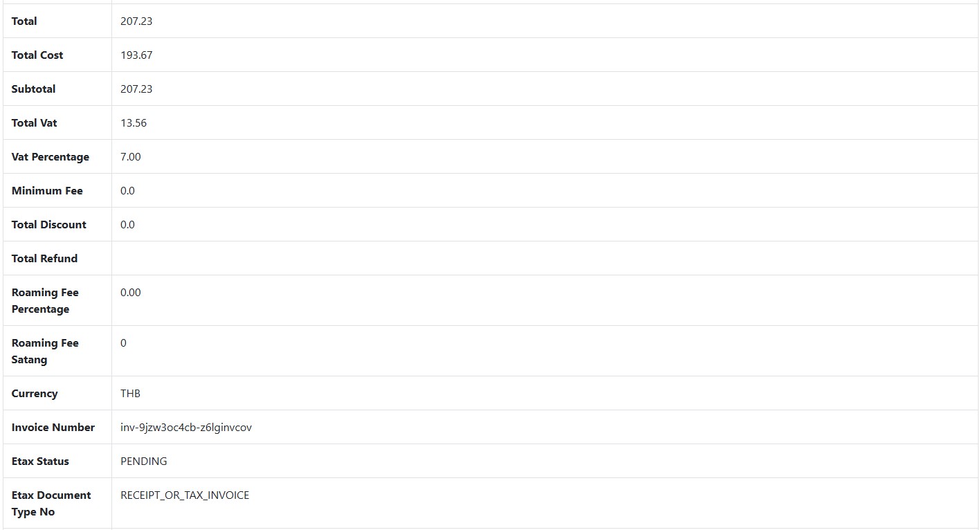980x530 pixels.
Task: Click the Vat Percentage label
Action: coord(51,157)
